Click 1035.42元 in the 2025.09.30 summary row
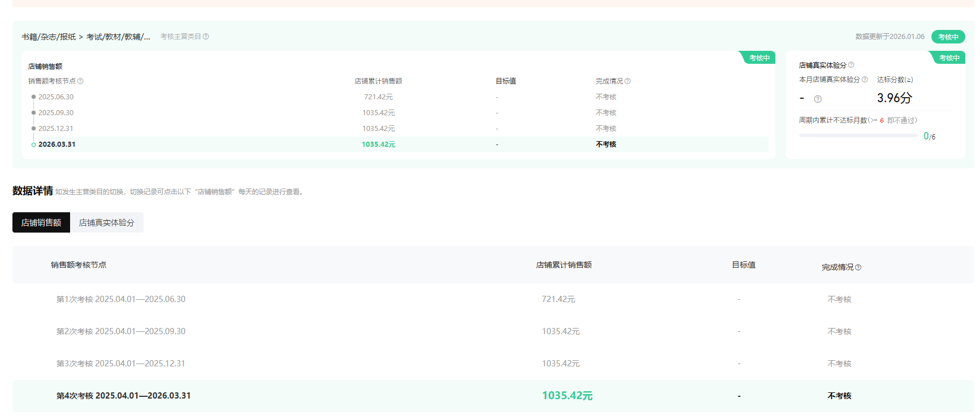Screen dimensions: 980x420 pyautogui.click(x=379, y=113)
